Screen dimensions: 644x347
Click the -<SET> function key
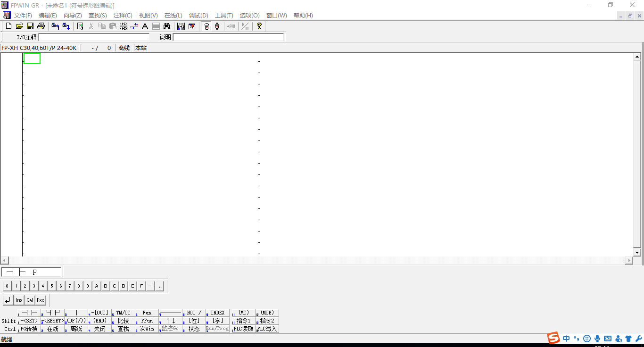point(29,321)
